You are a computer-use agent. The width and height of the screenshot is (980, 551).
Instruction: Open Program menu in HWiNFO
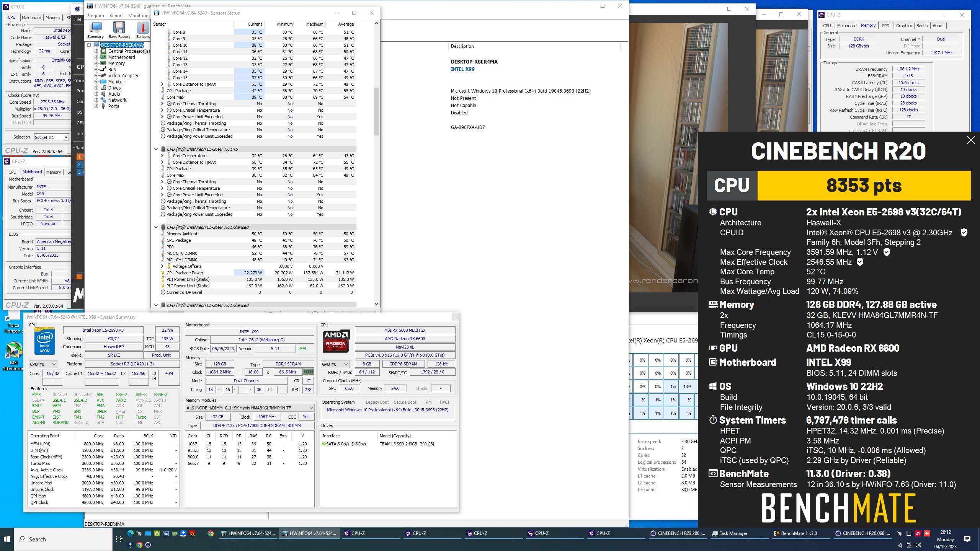pos(95,16)
